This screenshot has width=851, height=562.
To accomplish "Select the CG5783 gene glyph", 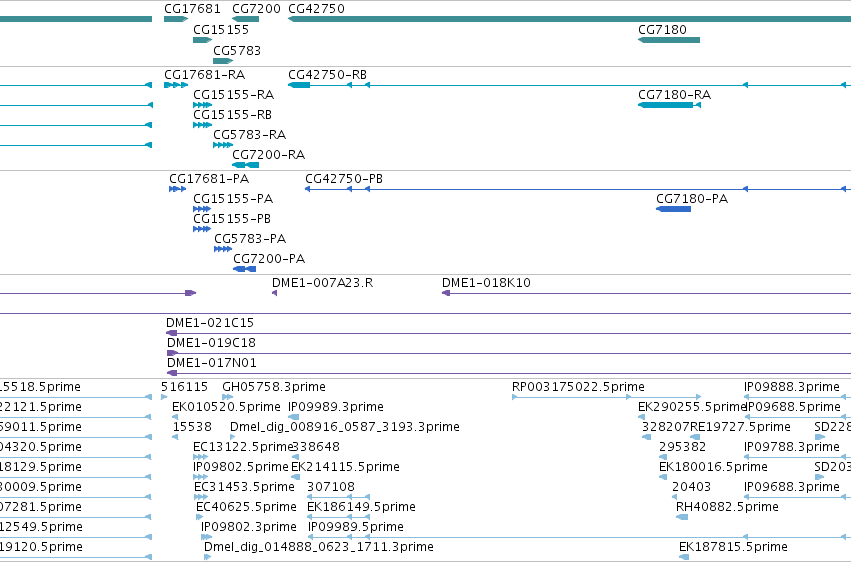I will click(x=223, y=61).
